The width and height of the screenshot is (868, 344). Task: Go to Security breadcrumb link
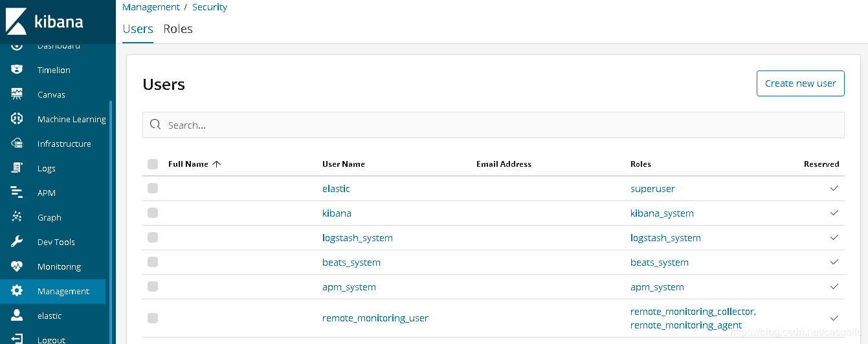coord(210,7)
